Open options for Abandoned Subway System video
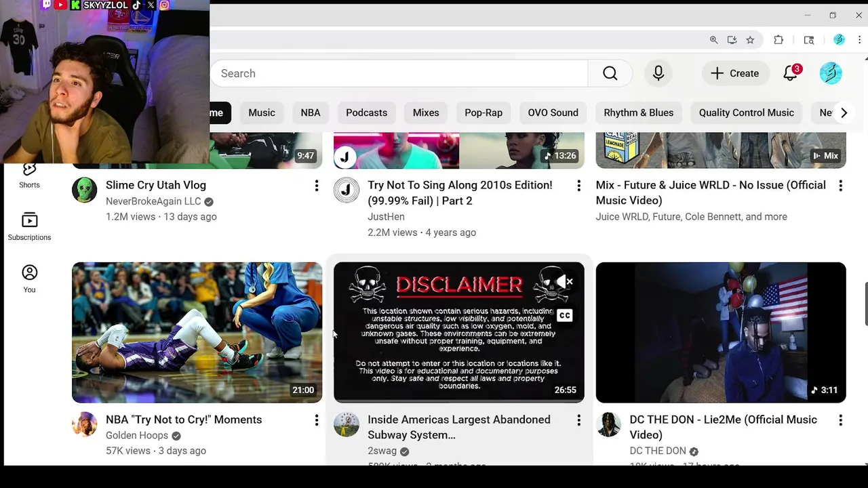This screenshot has height=488, width=868. point(578,420)
